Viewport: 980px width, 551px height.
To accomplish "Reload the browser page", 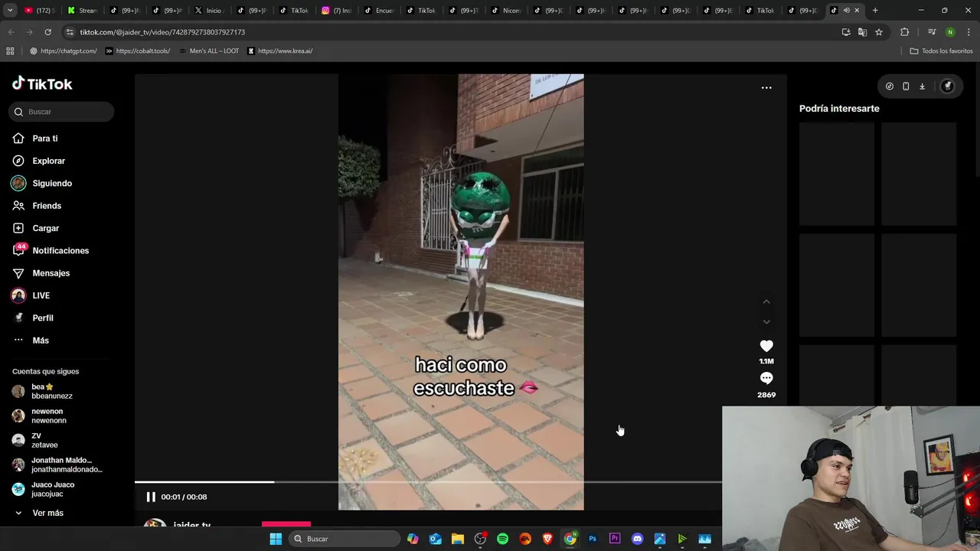I will (47, 32).
